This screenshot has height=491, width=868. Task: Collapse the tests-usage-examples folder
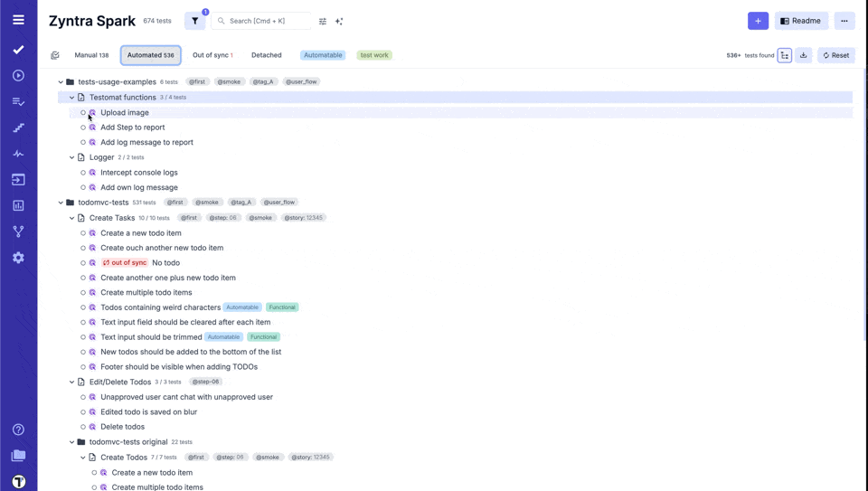[61, 82]
